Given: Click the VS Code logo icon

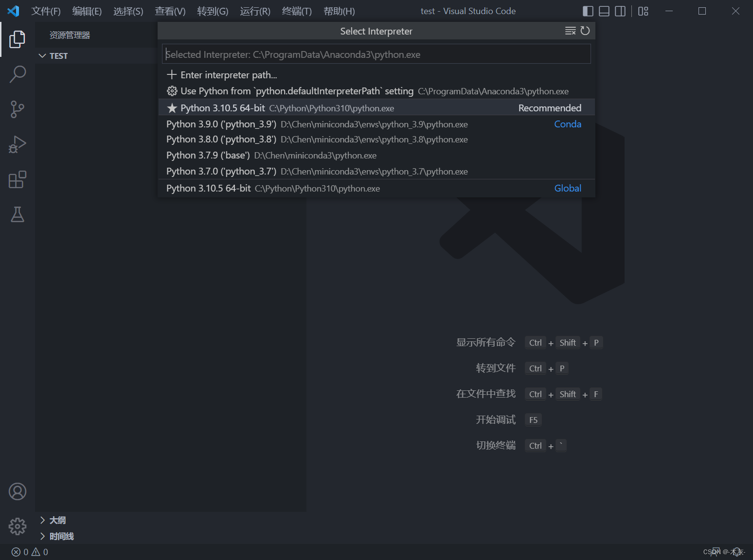Looking at the screenshot, I should 13,11.
